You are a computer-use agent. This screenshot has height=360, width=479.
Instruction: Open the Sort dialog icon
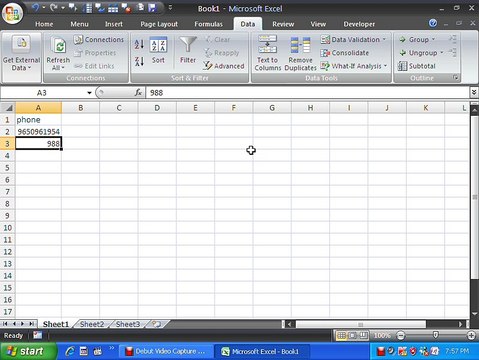(x=158, y=45)
